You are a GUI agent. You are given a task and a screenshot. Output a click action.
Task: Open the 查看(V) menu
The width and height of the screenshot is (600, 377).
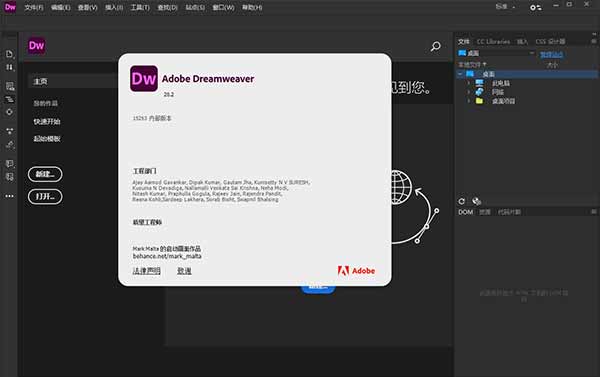click(87, 7)
